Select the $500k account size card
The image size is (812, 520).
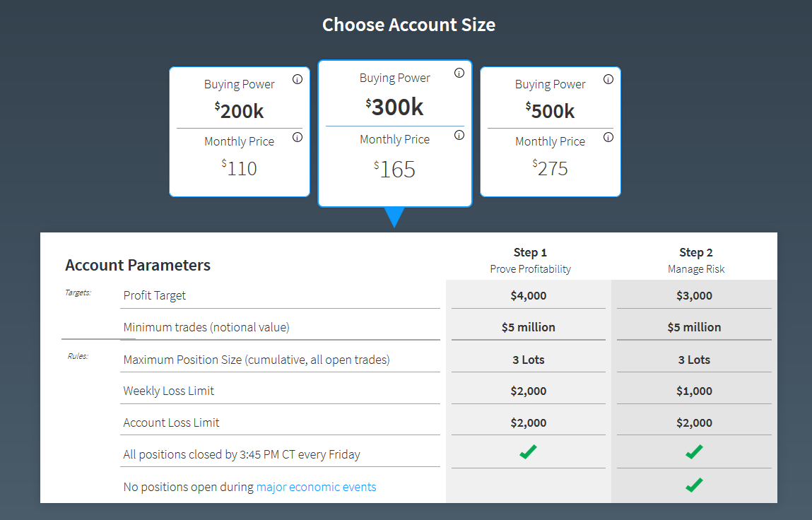[551, 131]
